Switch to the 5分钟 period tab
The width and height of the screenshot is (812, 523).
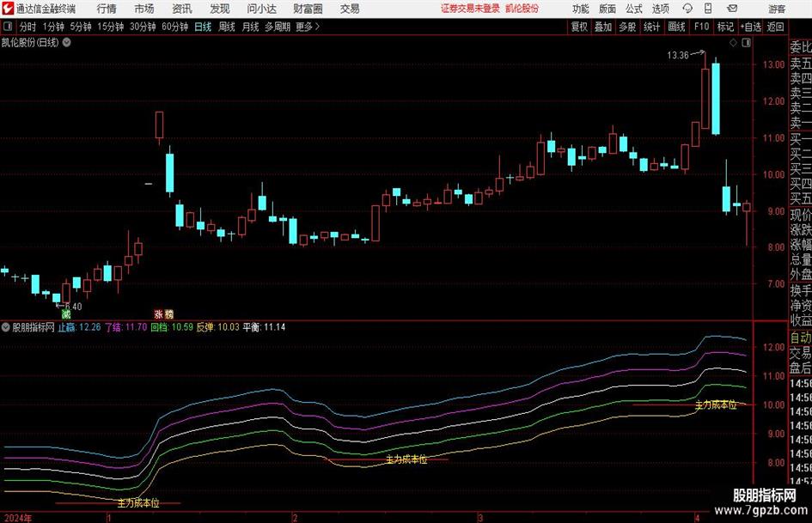(x=80, y=27)
